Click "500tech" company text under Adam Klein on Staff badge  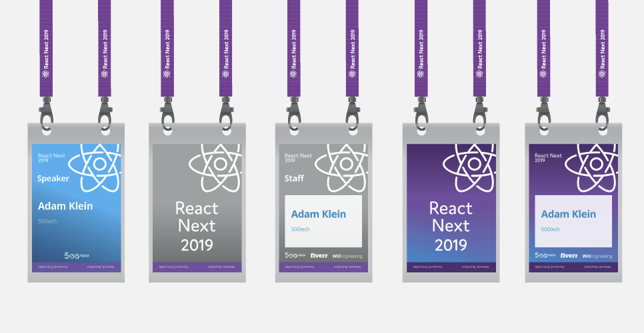(x=300, y=229)
